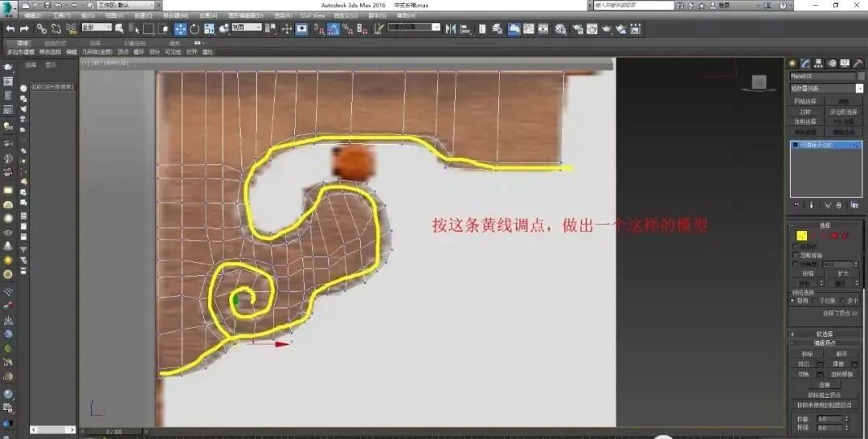Open the 渲染(R) menu

(x=284, y=16)
